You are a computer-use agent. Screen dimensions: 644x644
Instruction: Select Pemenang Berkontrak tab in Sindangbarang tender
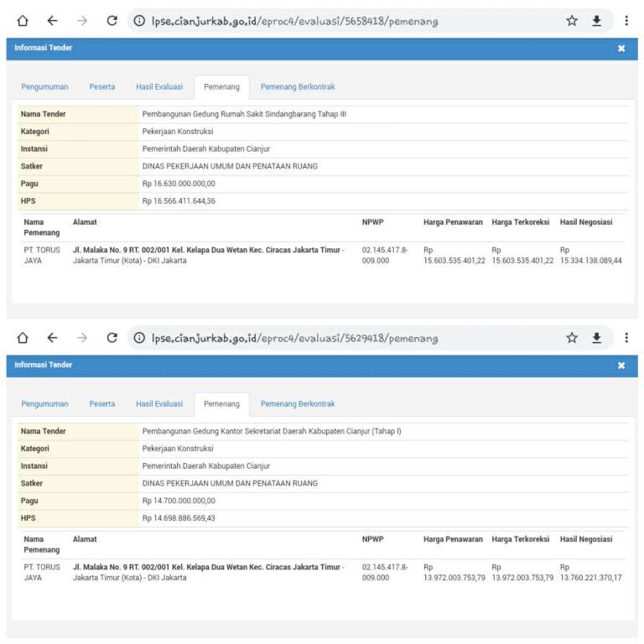coord(298,86)
